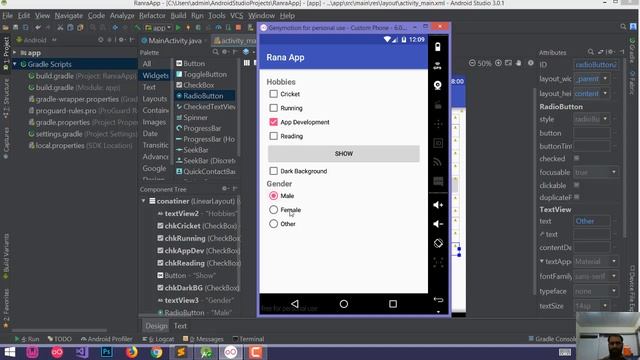The image size is (640, 360).
Task: Tap the Android recent apps button
Action: tap(393, 304)
